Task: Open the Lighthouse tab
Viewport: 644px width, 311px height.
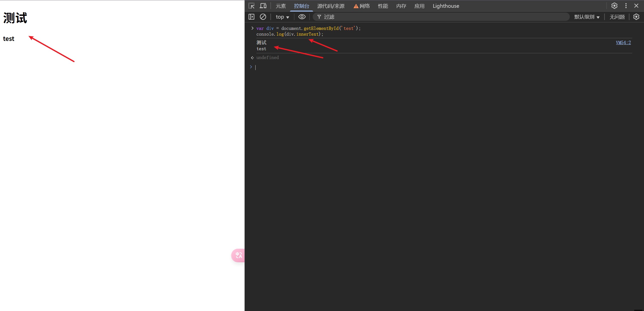Action: coord(446,6)
